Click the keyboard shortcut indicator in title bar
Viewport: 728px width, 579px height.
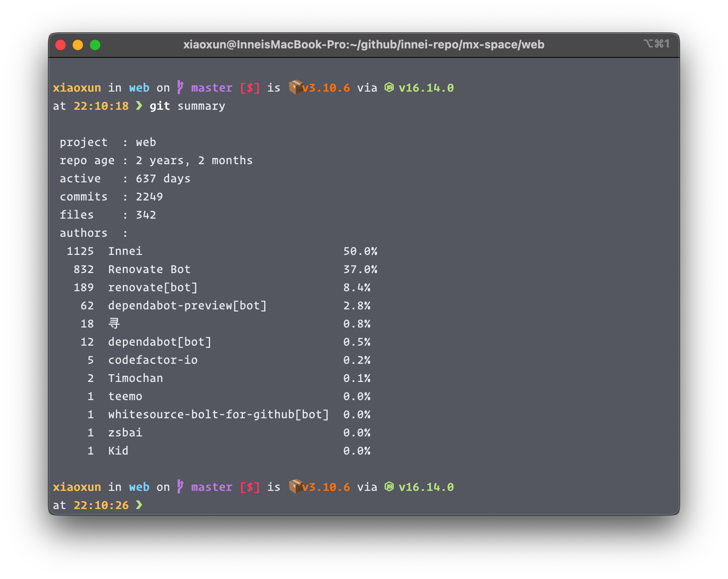point(657,44)
